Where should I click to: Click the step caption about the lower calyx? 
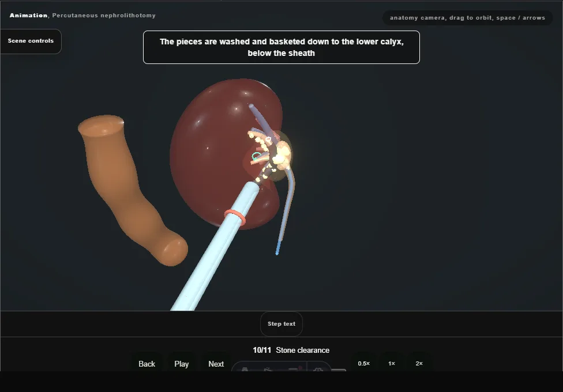pyautogui.click(x=281, y=47)
